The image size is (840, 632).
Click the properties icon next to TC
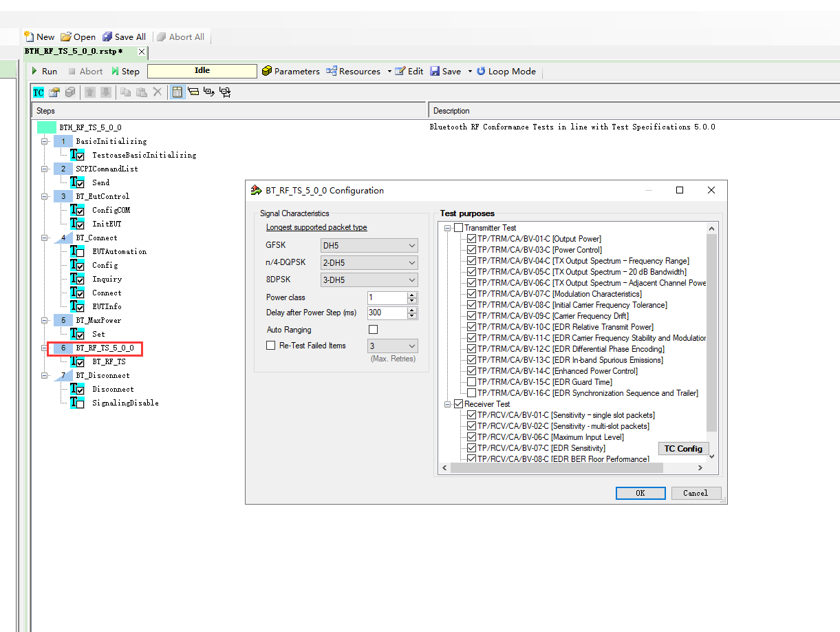(54, 92)
